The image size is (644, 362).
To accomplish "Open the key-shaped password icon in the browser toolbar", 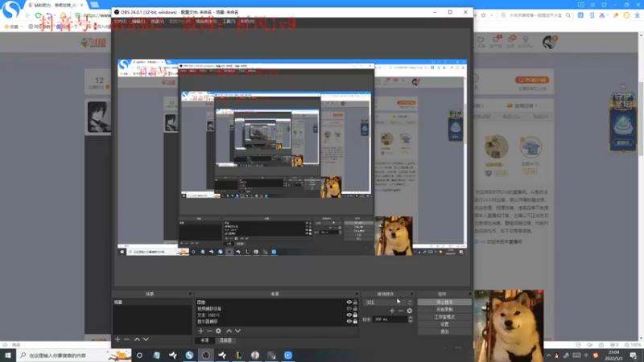I will (616, 15).
